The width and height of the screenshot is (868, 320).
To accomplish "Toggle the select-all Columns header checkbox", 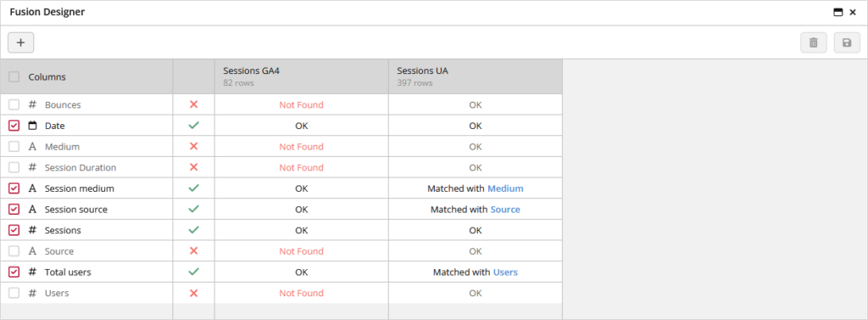I will click(x=14, y=76).
